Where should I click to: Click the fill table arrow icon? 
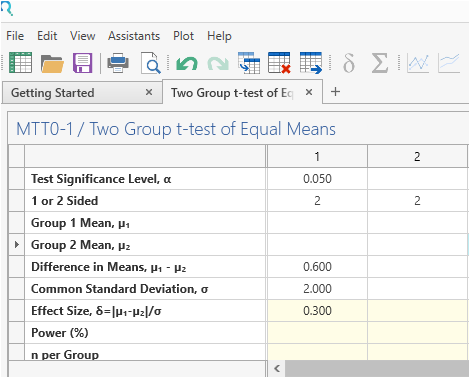(x=249, y=63)
